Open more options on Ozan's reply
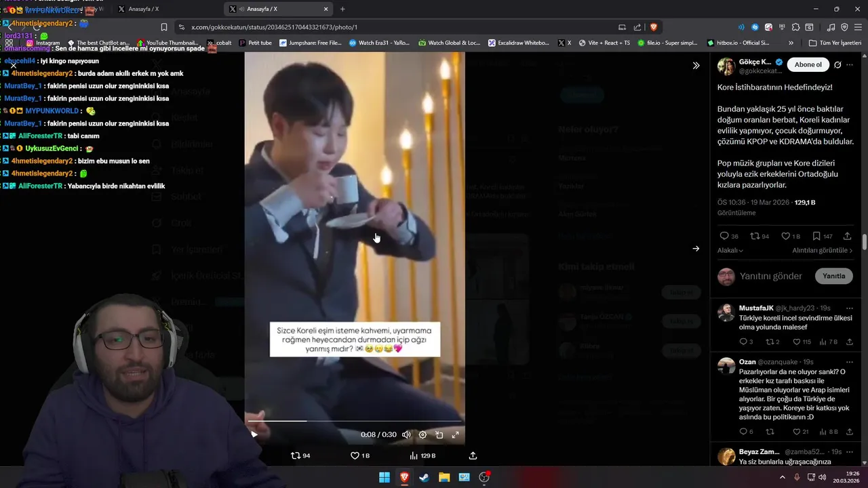This screenshot has height=488, width=868. (850, 362)
